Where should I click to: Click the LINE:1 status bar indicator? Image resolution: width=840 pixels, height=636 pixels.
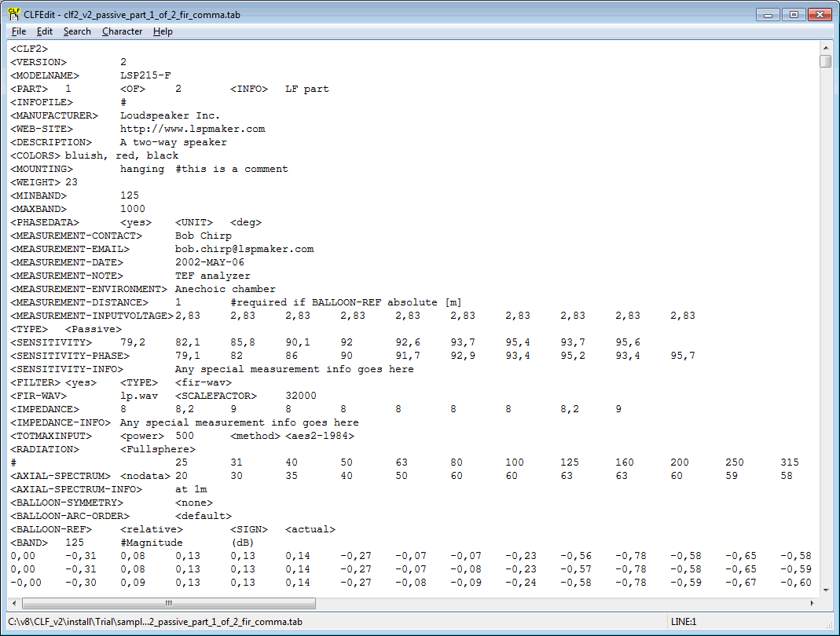click(x=684, y=622)
